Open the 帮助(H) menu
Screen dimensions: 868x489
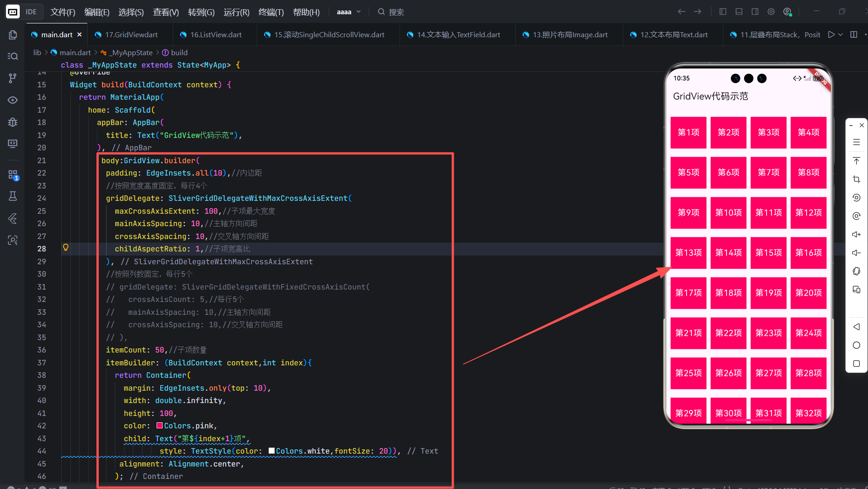[306, 12]
